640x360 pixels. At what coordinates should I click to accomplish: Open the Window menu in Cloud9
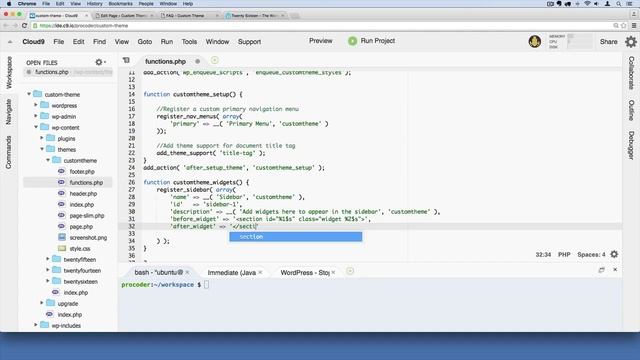217,42
